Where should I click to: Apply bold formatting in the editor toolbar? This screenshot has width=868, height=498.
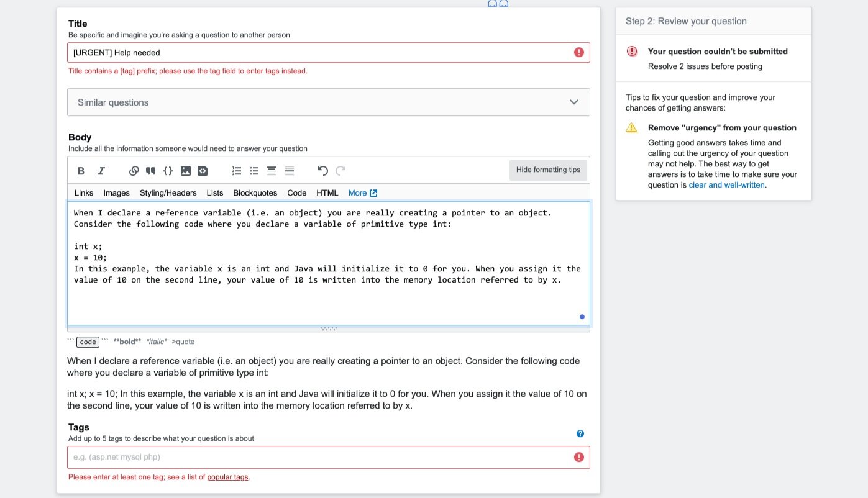[x=81, y=171]
